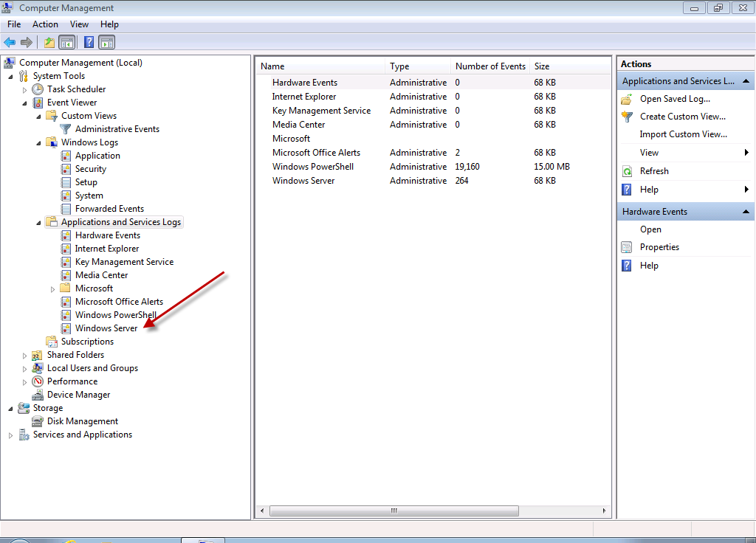The image size is (756, 543).
Task: Click the Open Saved Log folder icon
Action: 627,99
